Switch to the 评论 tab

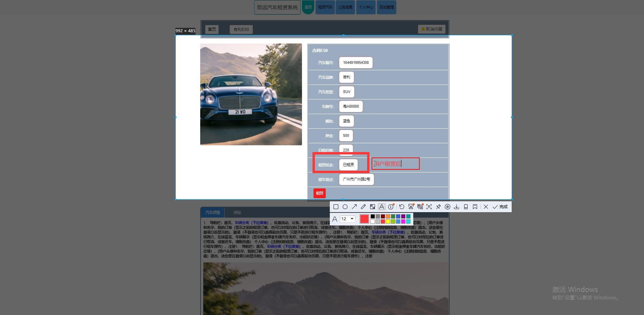tap(237, 212)
